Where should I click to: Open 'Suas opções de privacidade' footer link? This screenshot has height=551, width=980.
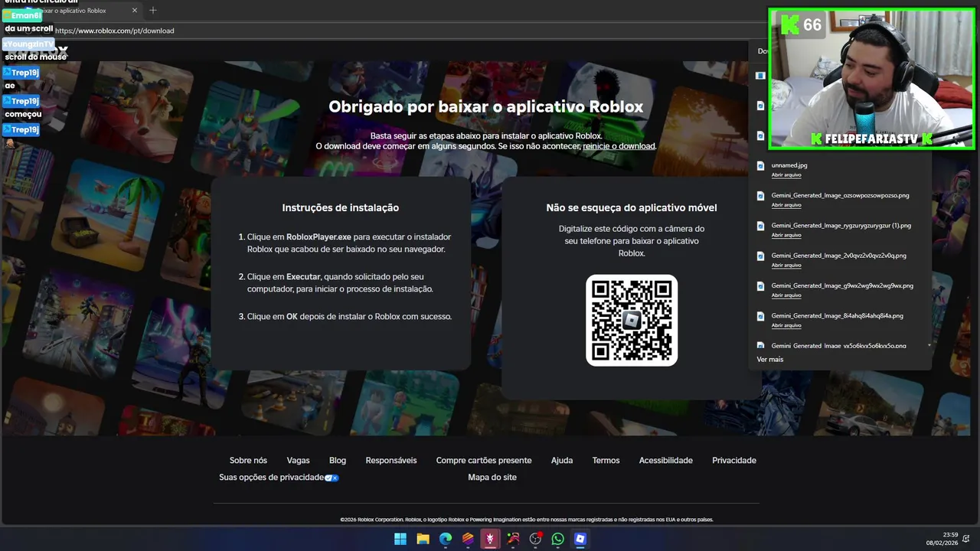click(x=272, y=478)
